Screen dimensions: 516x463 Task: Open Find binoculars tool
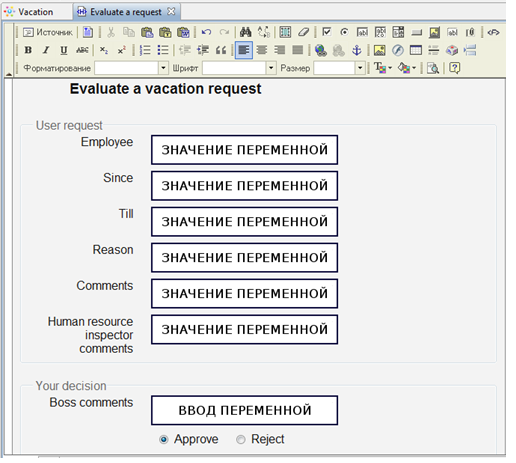(246, 32)
